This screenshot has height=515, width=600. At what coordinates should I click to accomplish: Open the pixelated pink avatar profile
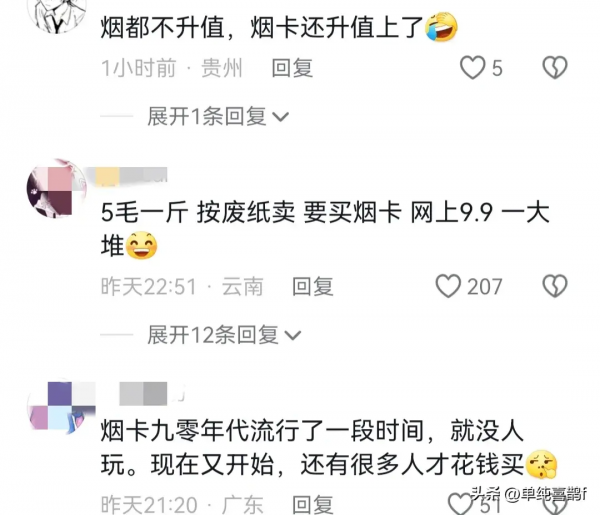[57, 188]
